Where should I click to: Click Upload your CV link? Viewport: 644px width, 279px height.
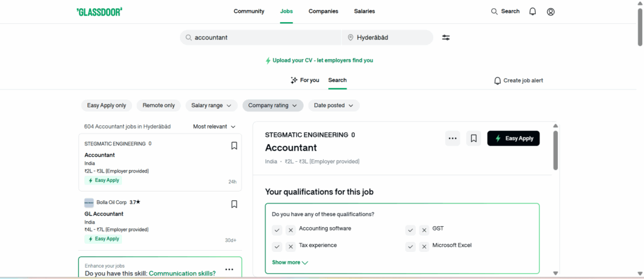[323, 60]
